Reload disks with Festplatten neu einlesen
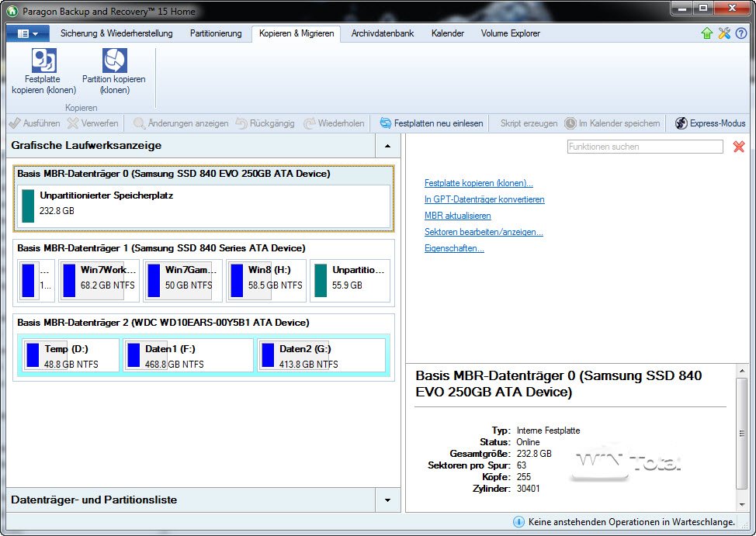This screenshot has width=756, height=536. pyautogui.click(x=431, y=123)
